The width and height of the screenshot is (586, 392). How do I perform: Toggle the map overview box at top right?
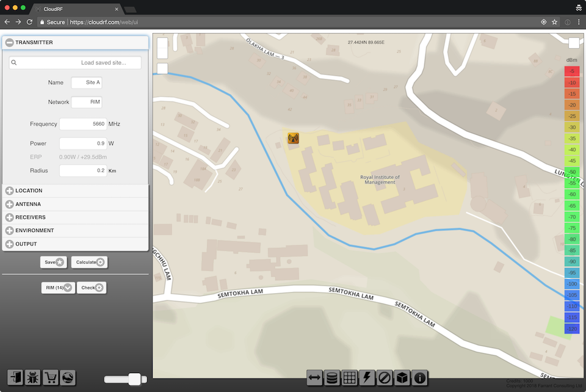click(573, 43)
